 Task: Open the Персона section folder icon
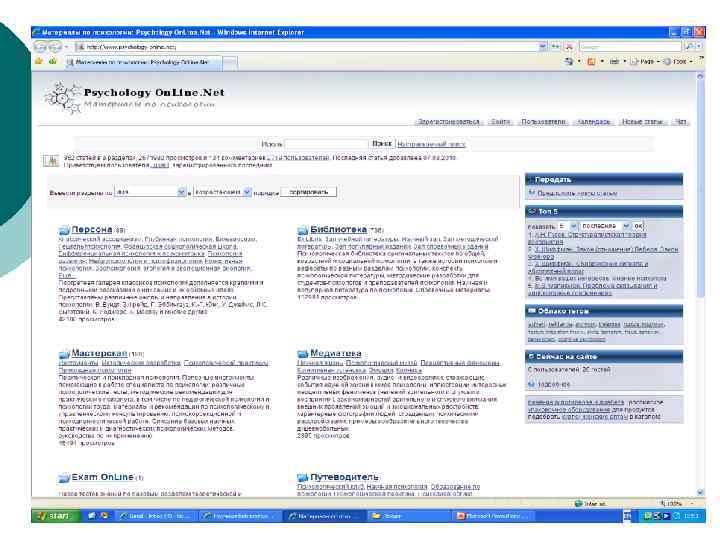[x=64, y=230]
